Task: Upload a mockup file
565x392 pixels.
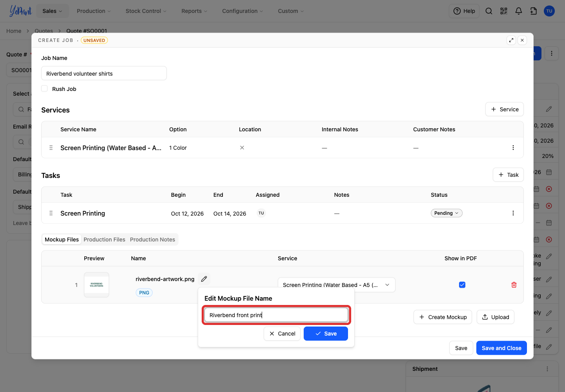Action: coord(496,317)
